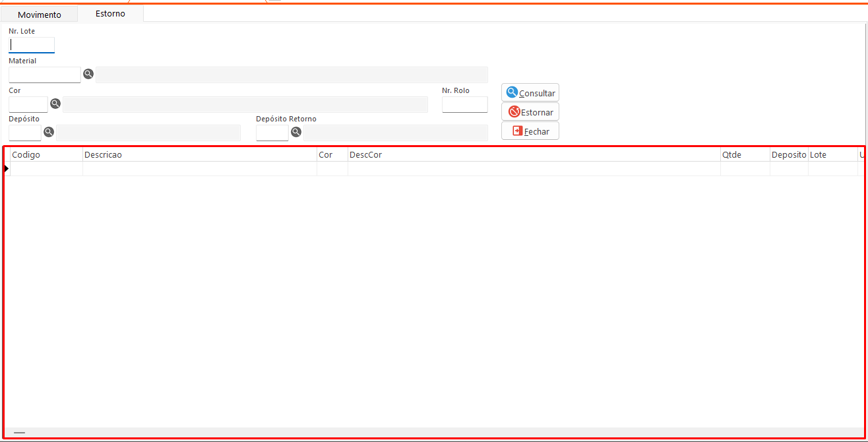The width and height of the screenshot is (868, 442).
Task: Select the Depósito Retorno code field
Action: (x=272, y=133)
